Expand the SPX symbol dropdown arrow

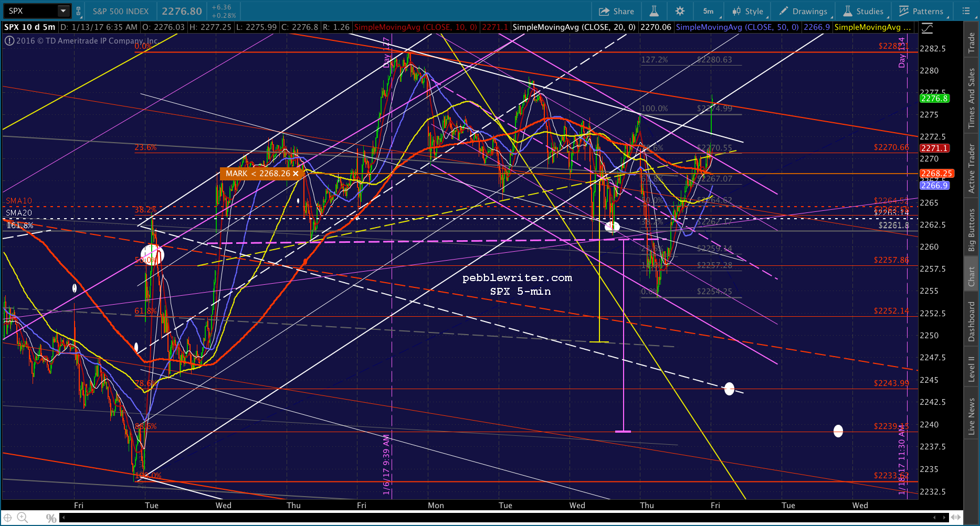point(63,11)
